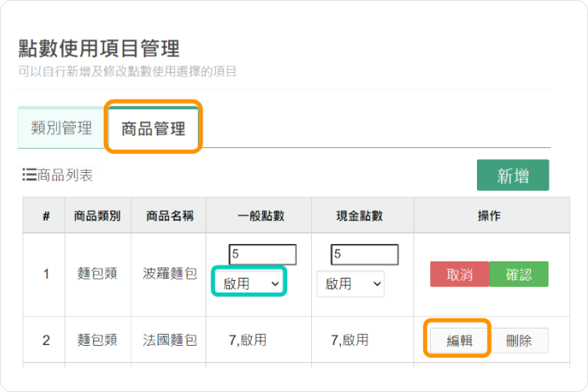This screenshot has width=588, height=392.
Task: Confirm edit with the 確認 button
Action: click(x=519, y=274)
